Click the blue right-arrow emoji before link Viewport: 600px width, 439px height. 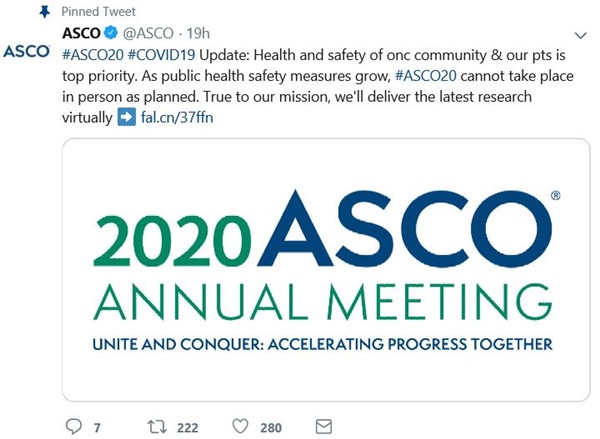(x=126, y=117)
